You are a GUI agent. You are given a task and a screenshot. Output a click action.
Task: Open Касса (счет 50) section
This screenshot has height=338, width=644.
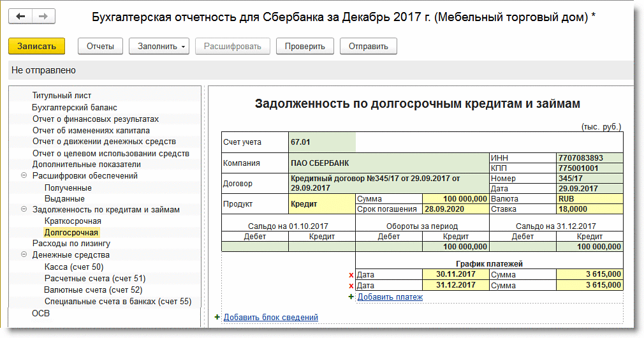[x=74, y=267]
